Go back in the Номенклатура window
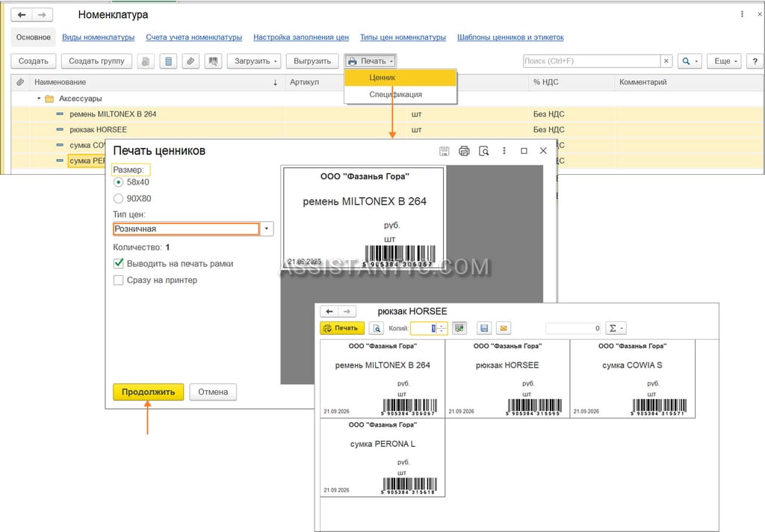The image size is (765, 532). pyautogui.click(x=22, y=15)
